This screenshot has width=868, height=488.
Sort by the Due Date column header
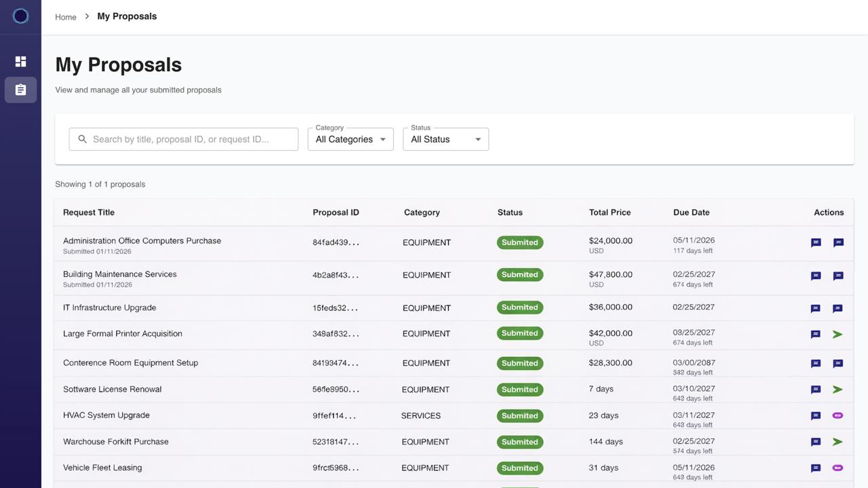[691, 212]
